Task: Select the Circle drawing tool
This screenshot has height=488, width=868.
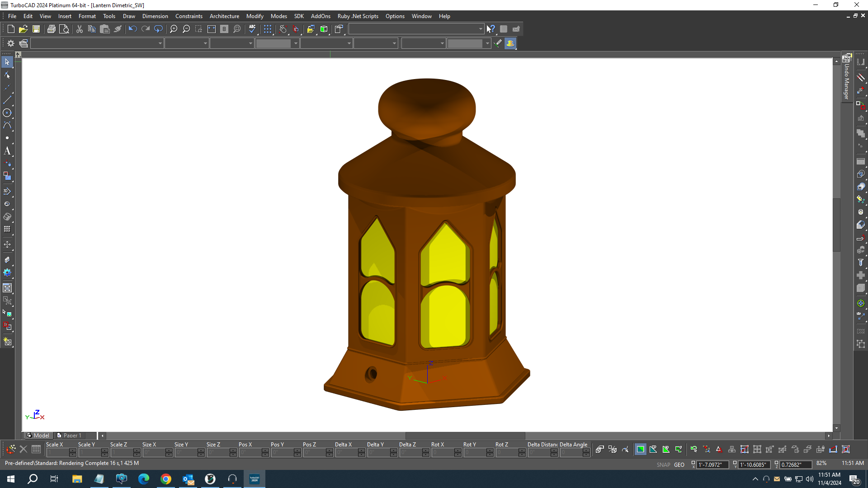Action: point(7,113)
